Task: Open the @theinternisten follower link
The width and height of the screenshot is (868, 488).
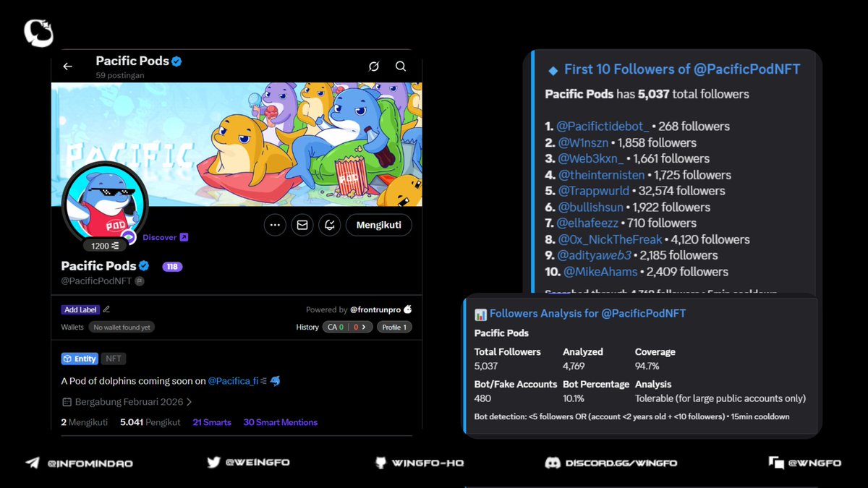Action: coord(600,175)
